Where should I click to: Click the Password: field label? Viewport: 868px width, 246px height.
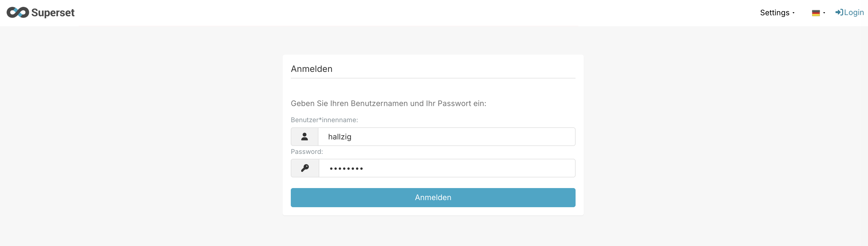[x=307, y=151]
